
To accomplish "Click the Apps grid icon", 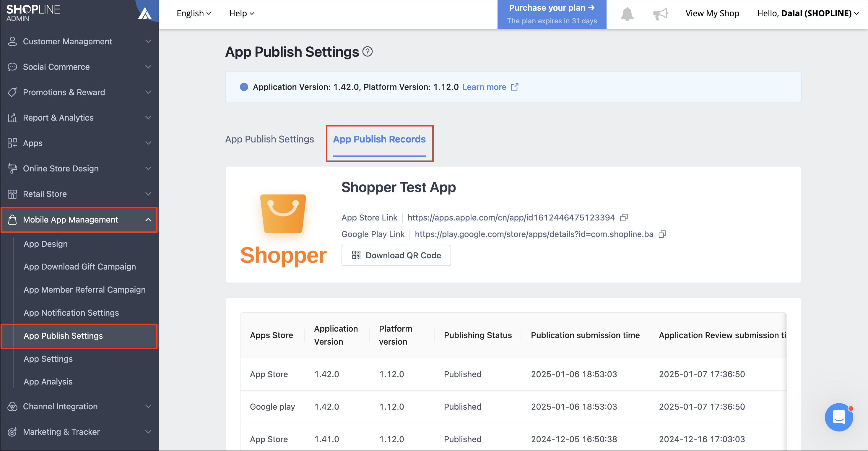I will [12, 143].
